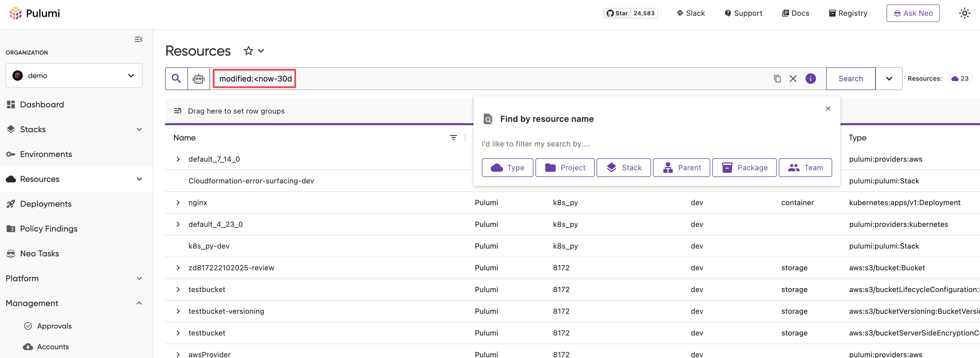The image size is (980, 358).
Task: Click pulumi:providers:kubernetes type cell
Action: (898, 224)
